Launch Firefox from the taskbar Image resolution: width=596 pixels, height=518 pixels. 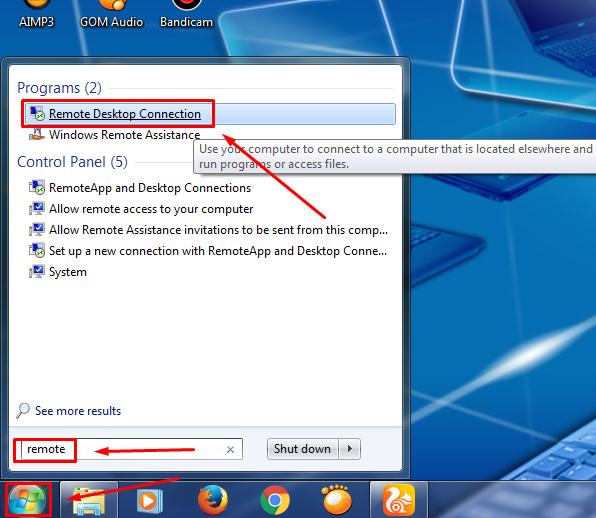[x=213, y=500]
